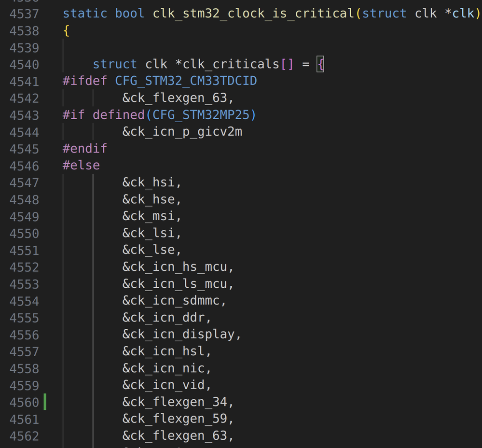Click the CFG_STM32MP25 macro
This screenshot has width=482, height=448.
click(x=201, y=115)
